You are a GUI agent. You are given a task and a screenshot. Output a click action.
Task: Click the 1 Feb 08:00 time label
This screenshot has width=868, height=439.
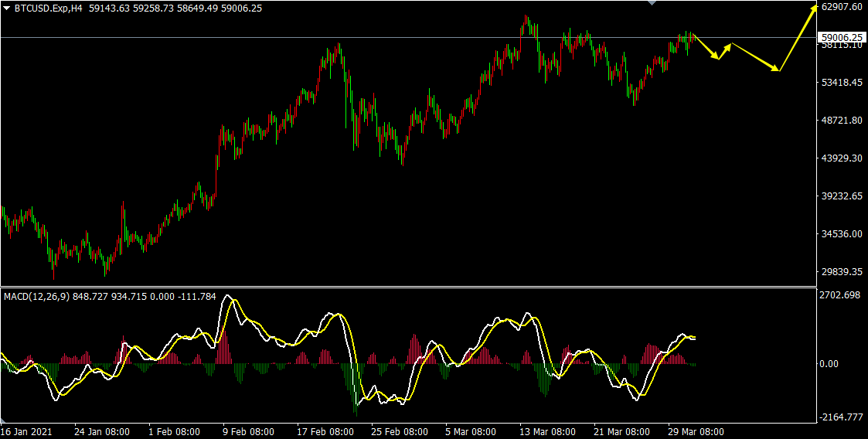pyautogui.click(x=175, y=431)
